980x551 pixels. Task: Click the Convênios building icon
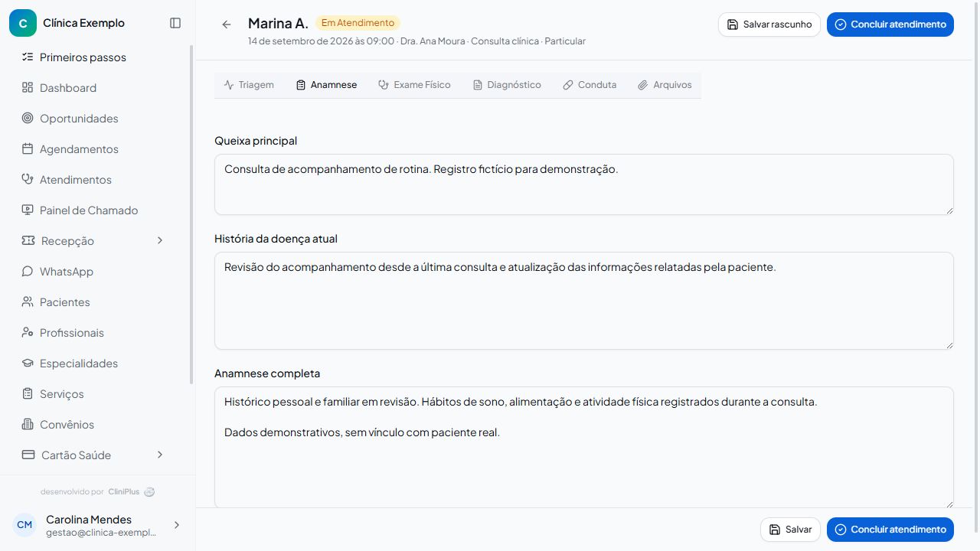[28, 424]
